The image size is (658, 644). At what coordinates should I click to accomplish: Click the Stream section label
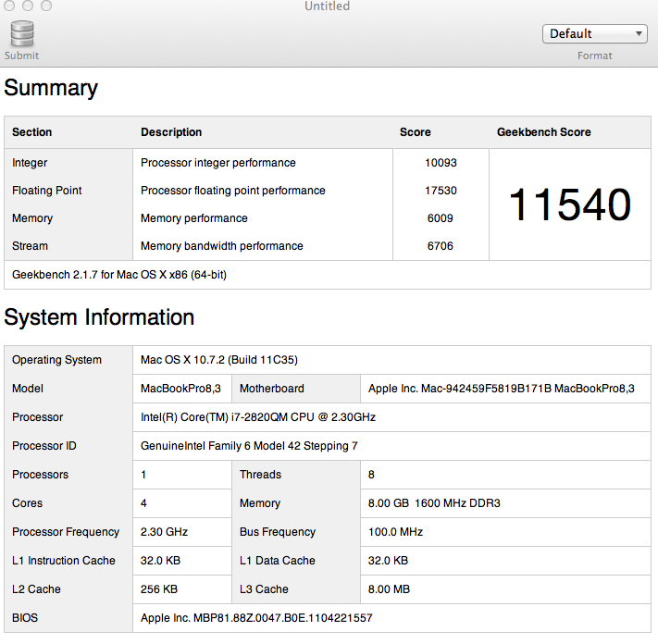tap(30, 246)
